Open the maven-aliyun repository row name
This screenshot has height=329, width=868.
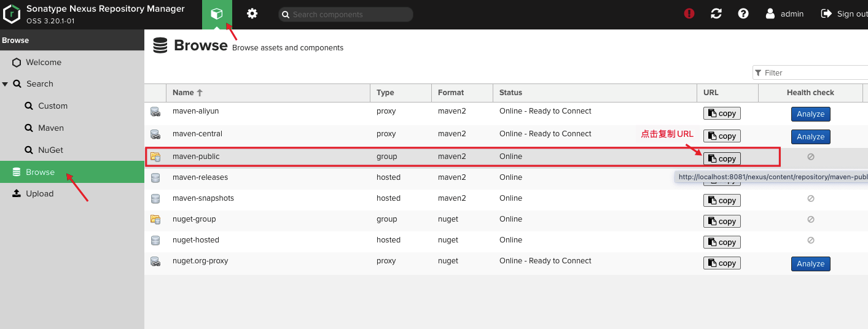(x=196, y=111)
